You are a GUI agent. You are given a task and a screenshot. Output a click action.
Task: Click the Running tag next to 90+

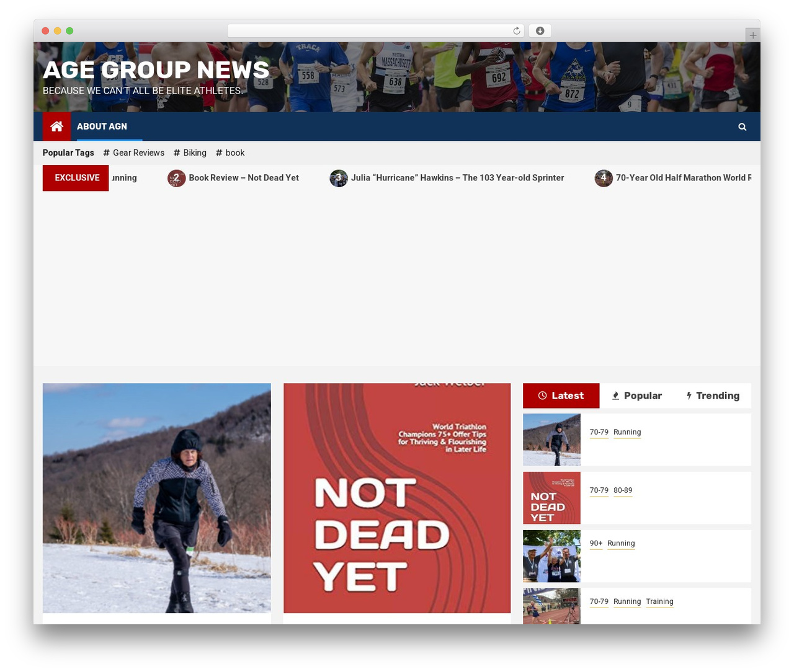click(621, 544)
